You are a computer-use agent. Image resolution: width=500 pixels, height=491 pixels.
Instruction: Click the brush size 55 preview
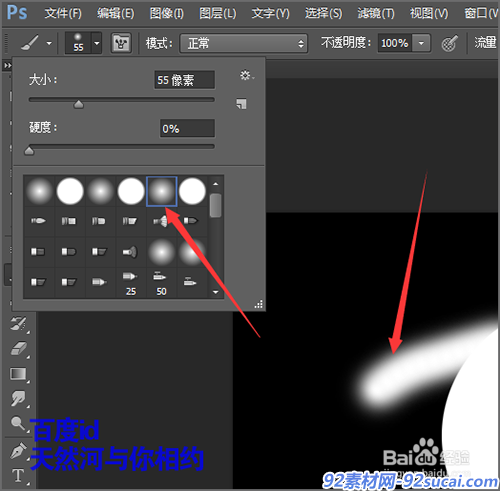(x=78, y=43)
